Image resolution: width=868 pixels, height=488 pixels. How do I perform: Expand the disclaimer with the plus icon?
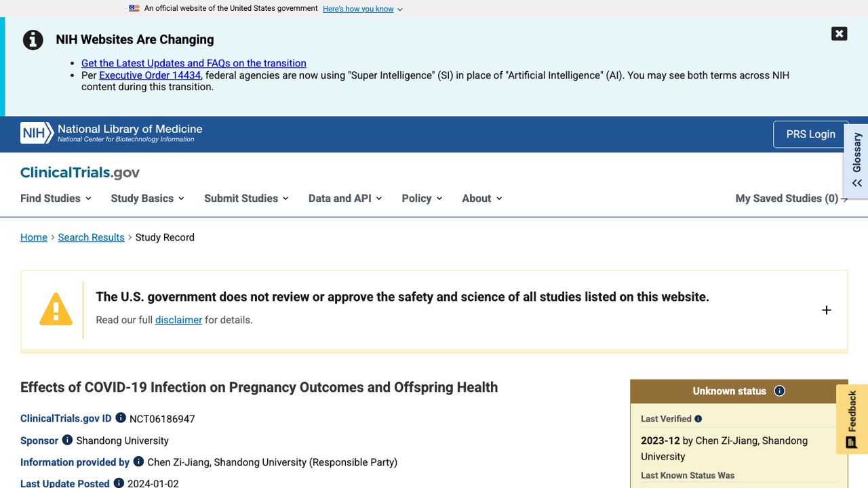[826, 310]
